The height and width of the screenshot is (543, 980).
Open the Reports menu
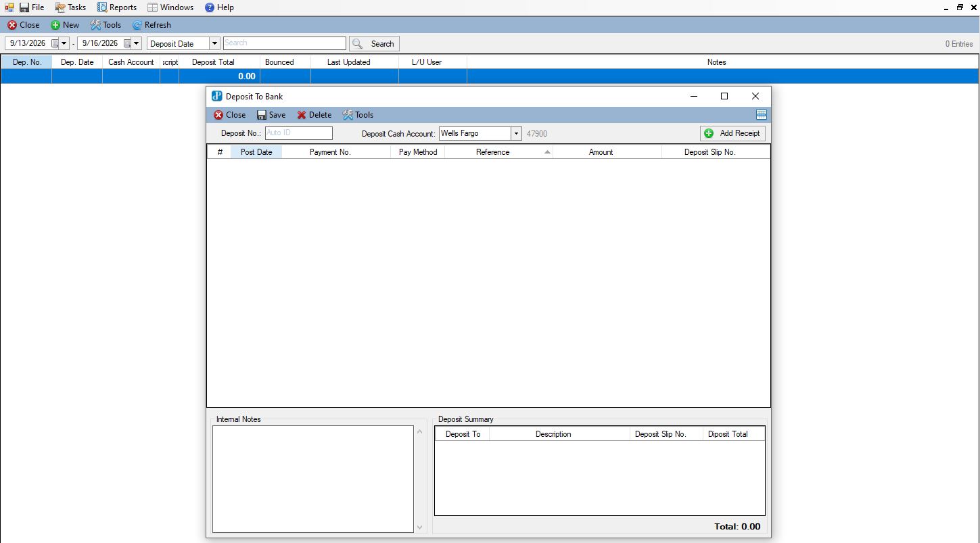116,7
